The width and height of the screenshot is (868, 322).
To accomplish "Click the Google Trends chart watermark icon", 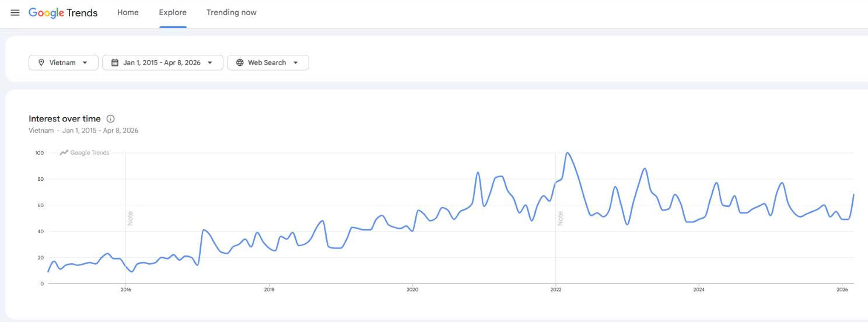I will [64, 153].
